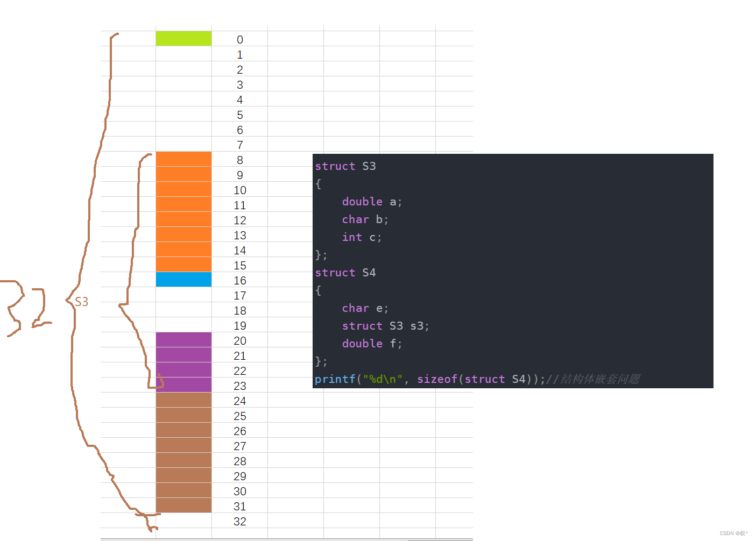756x541 pixels.
Task: Click the 'struct S3' declaration line
Action: tap(345, 166)
